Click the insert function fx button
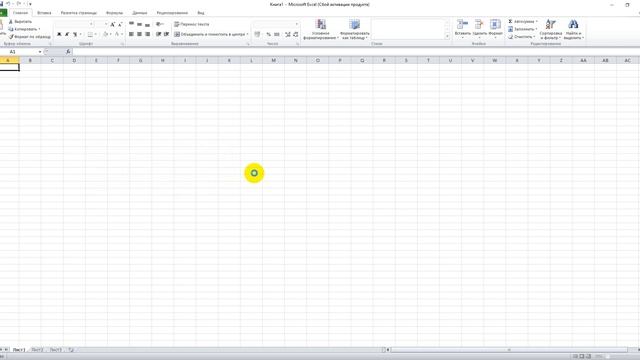The height and width of the screenshot is (360, 640). coord(68,52)
